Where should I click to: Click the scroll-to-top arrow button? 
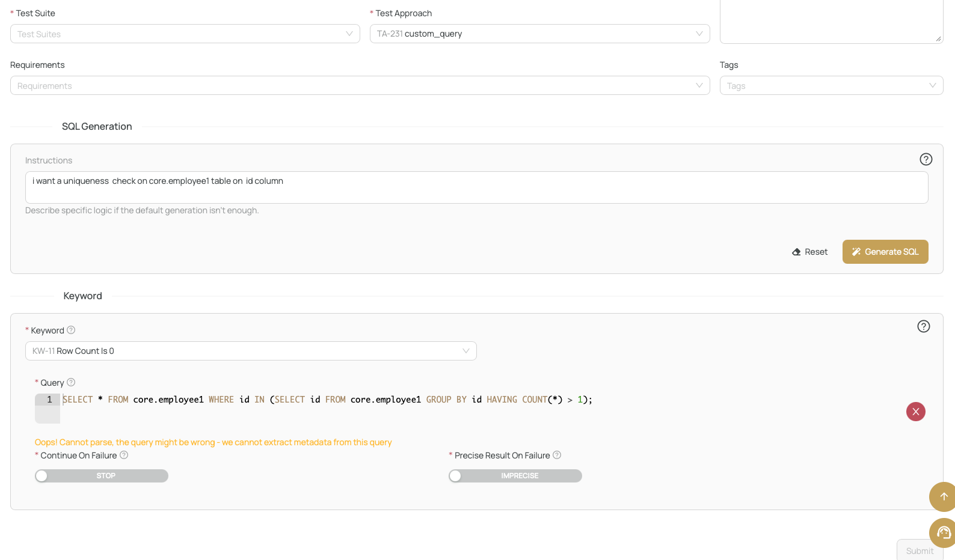(943, 496)
